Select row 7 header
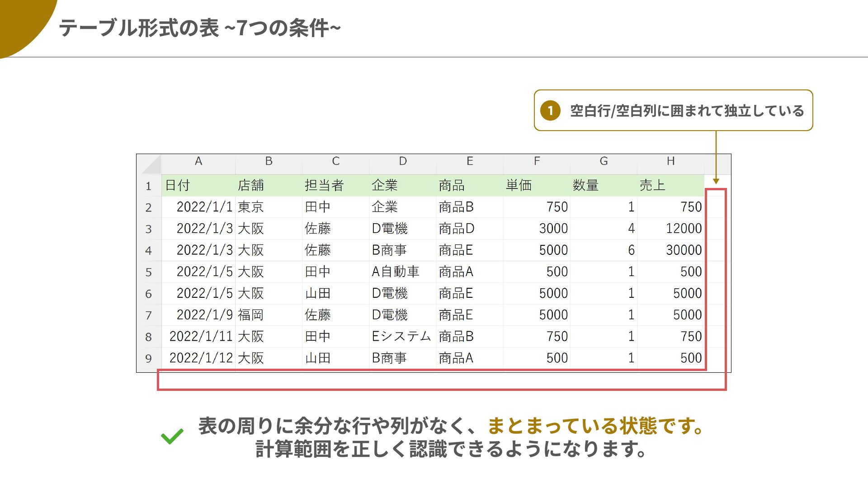The image size is (868, 488). [x=149, y=315]
